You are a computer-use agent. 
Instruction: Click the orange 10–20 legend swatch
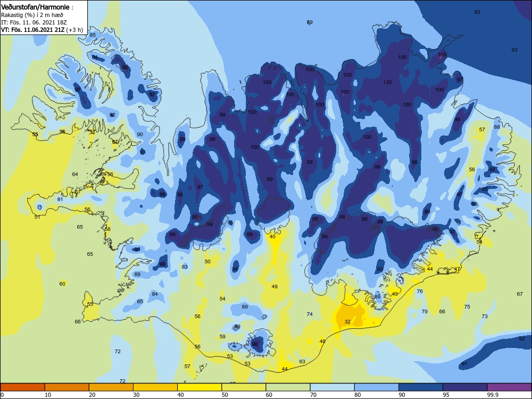[67, 387]
